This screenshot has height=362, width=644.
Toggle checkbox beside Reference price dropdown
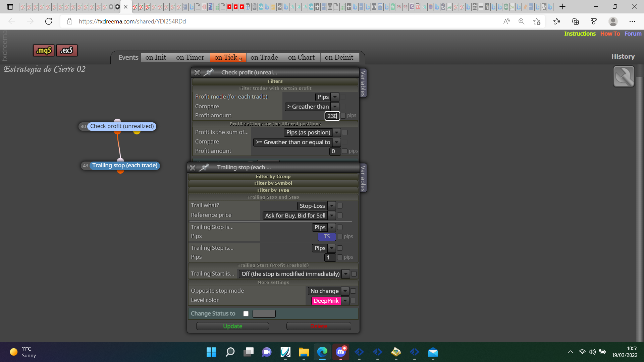click(x=340, y=216)
